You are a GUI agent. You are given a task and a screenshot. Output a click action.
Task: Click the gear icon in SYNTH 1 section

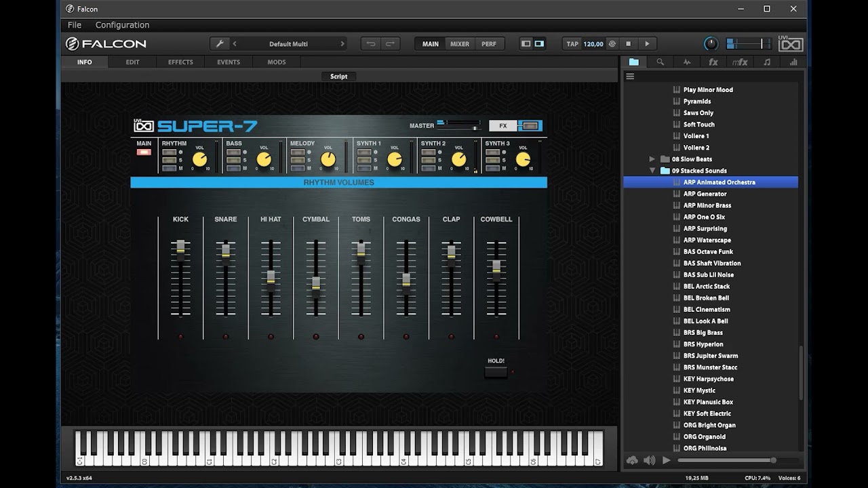coord(376,152)
